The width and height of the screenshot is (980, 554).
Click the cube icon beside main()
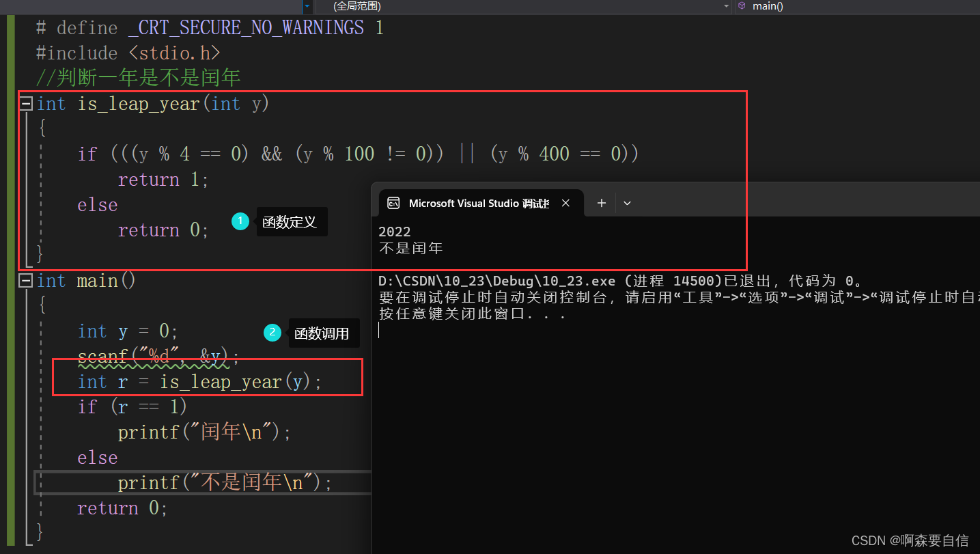742,5
